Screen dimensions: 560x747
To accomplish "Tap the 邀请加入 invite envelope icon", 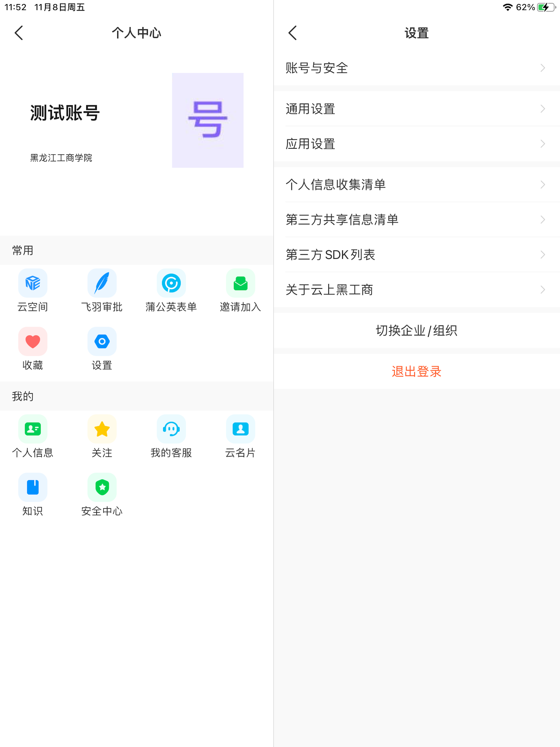I will click(x=240, y=283).
